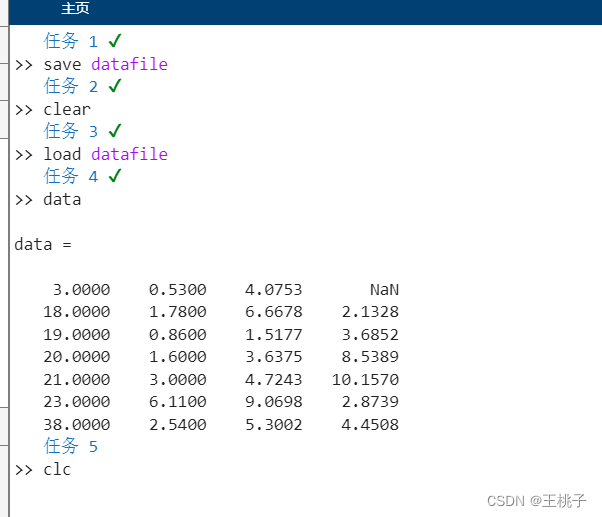Select the value 8.5389
Viewport: 602px width, 517px height.
370,357
